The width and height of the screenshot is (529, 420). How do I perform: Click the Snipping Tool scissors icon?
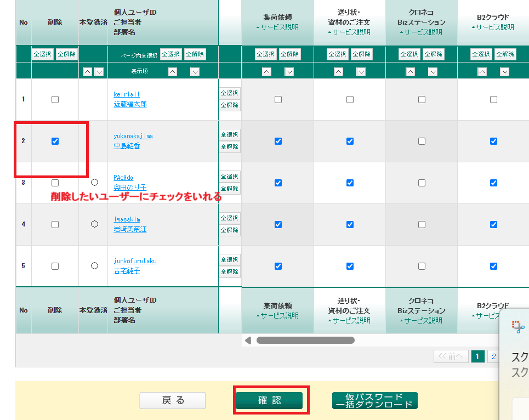pos(518,328)
